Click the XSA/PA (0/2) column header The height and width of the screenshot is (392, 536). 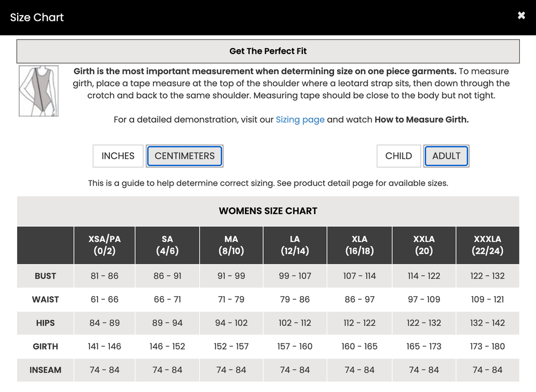click(x=105, y=245)
